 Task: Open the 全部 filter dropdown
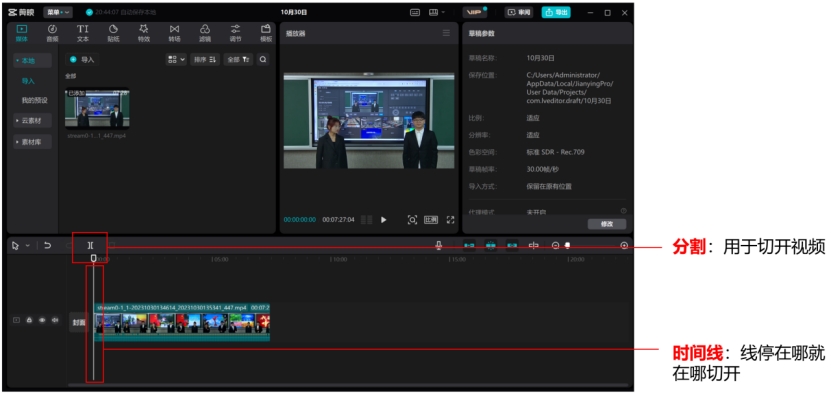[x=238, y=59]
